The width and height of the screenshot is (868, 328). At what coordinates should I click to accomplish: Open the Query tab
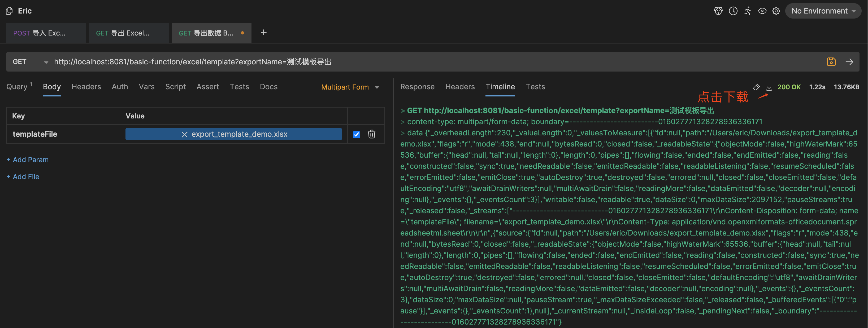[19, 86]
